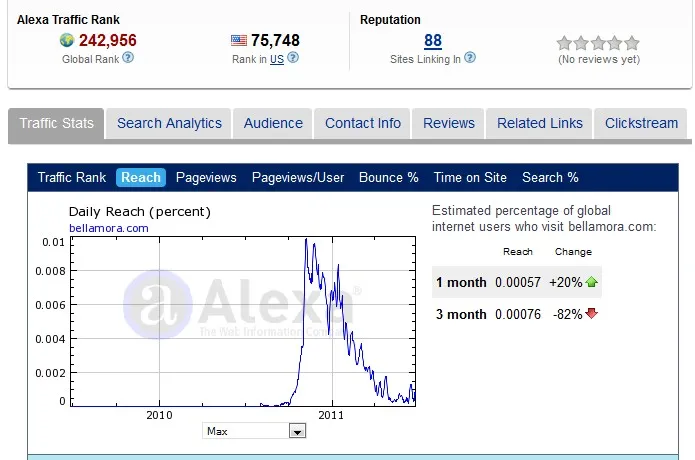Click the 1 month row label

[461, 282]
